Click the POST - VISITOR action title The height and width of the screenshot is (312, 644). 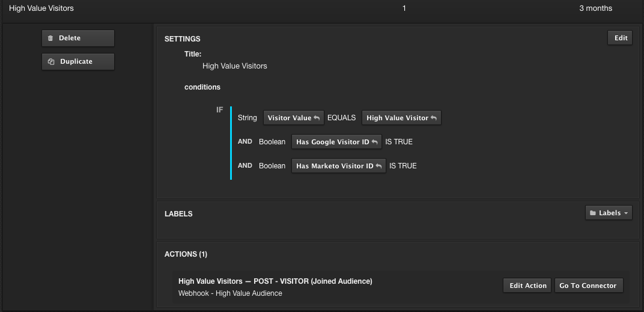click(x=275, y=281)
